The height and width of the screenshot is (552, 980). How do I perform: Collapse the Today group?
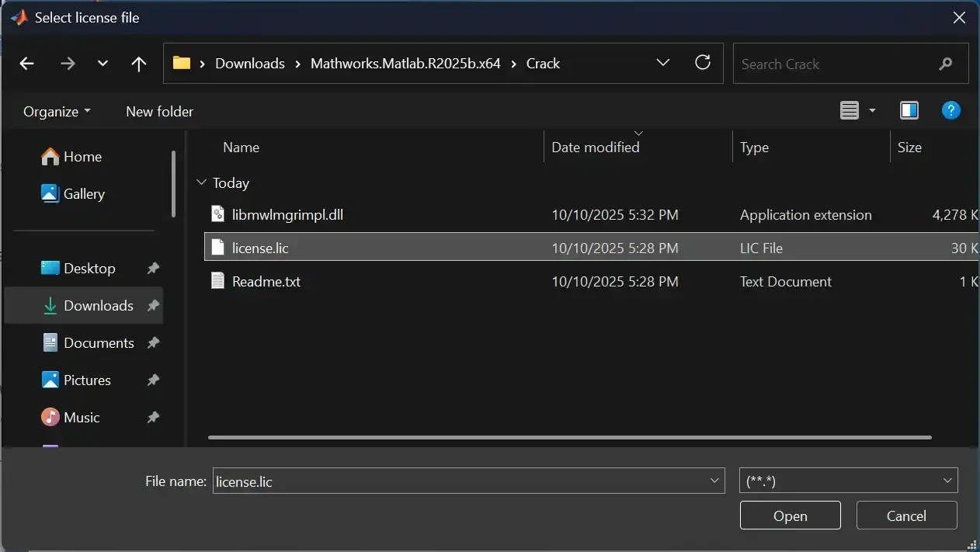click(202, 183)
